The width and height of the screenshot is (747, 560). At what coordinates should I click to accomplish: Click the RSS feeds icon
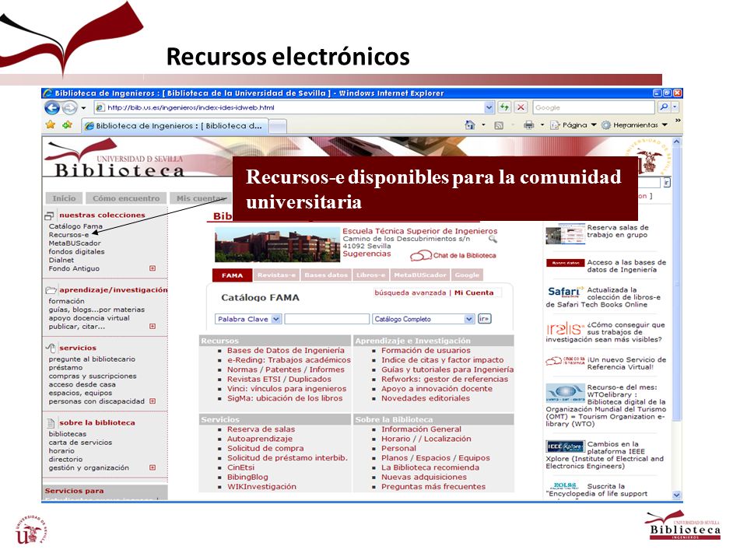pyautogui.click(x=499, y=126)
